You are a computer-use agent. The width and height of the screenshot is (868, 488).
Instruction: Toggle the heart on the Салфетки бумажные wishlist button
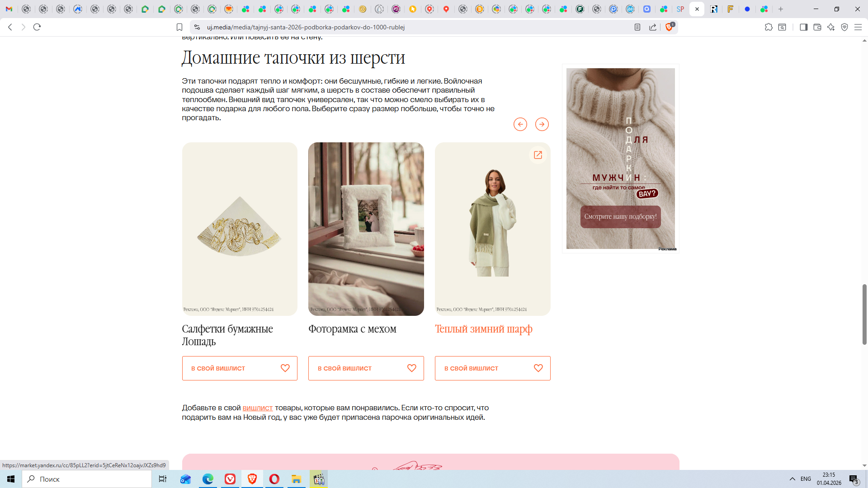(x=285, y=368)
